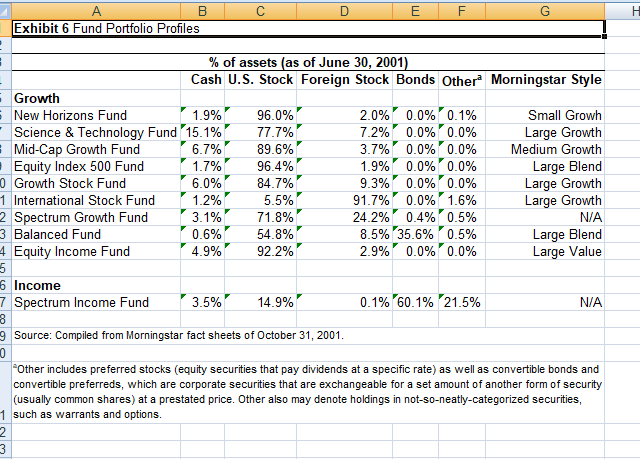Select column B header
640x459 pixels.
point(202,11)
